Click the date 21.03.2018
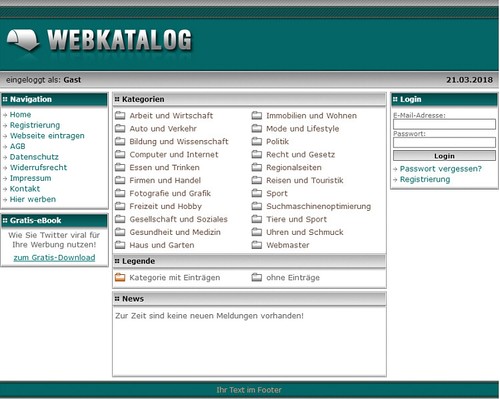 coord(469,80)
